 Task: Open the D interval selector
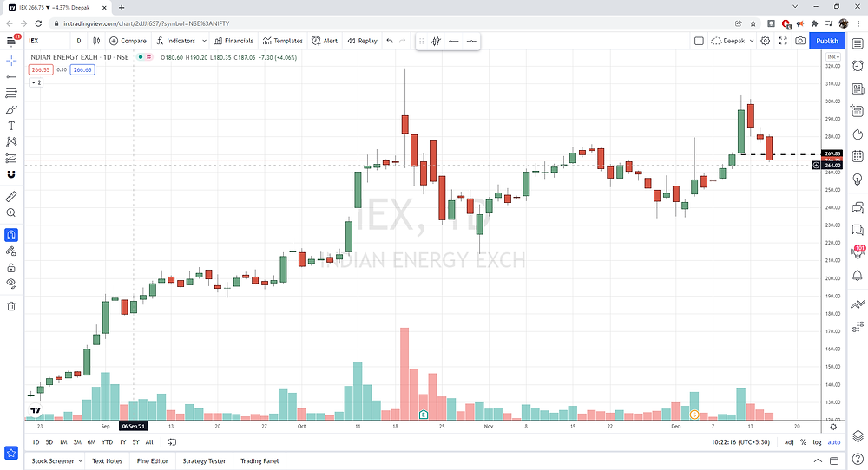(x=79, y=41)
